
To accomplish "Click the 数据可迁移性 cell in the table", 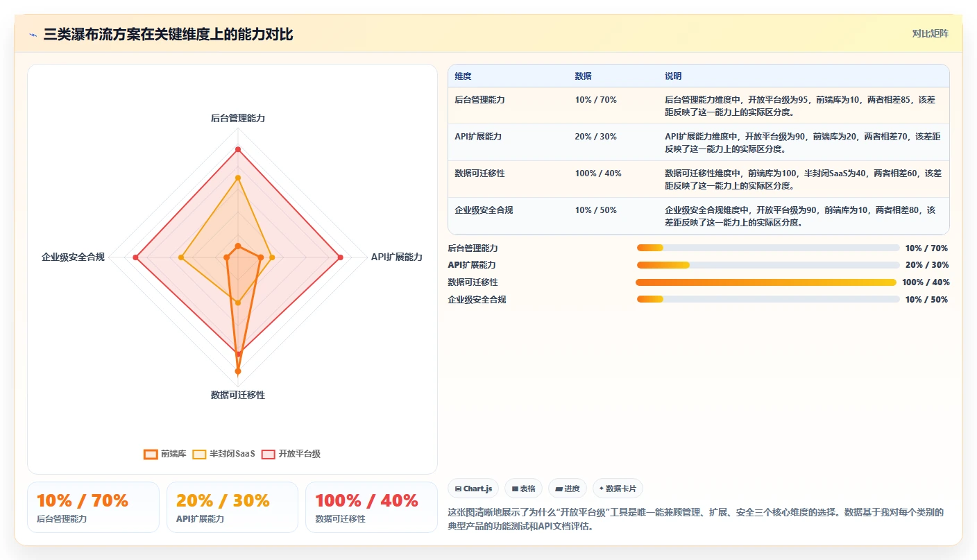I will (x=479, y=173).
